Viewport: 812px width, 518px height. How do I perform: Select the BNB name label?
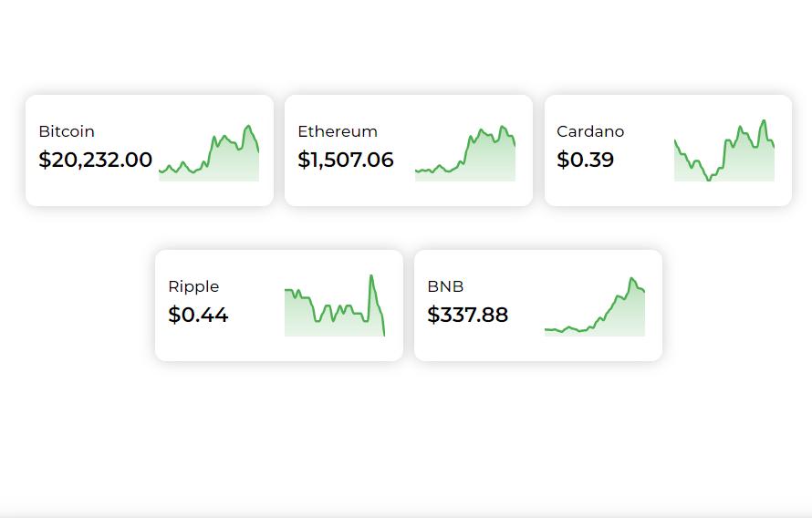[445, 286]
